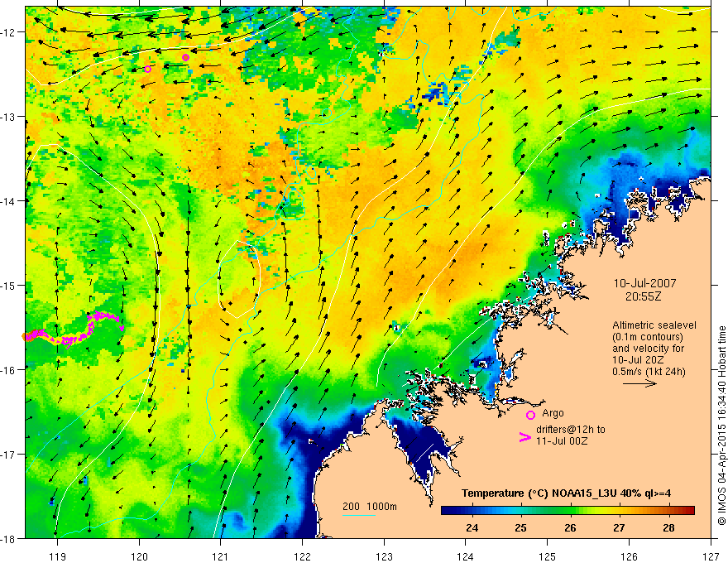Click the '200 1000m' depth label
The image size is (728, 563).
(370, 507)
